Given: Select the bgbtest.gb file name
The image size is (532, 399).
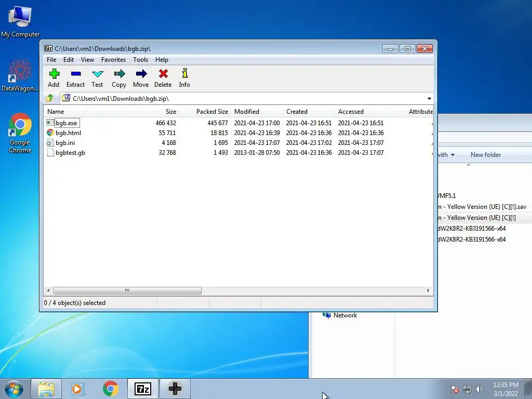Looking at the screenshot, I should click(70, 152).
